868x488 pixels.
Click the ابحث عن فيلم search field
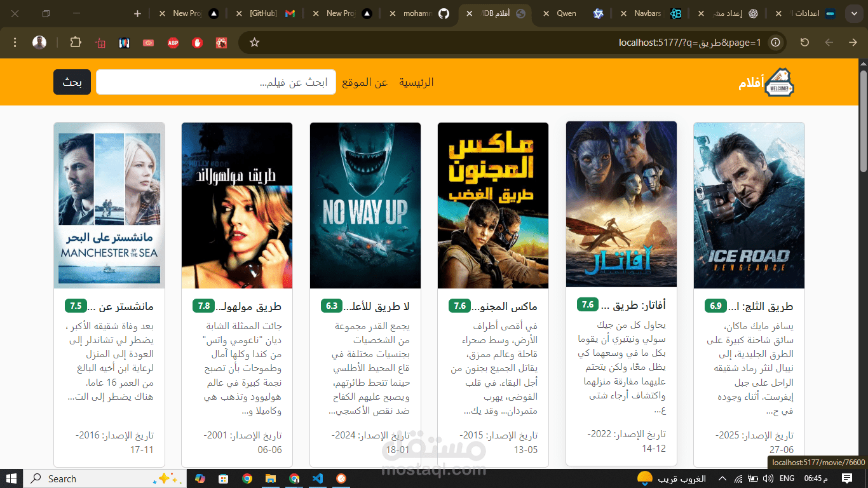216,81
